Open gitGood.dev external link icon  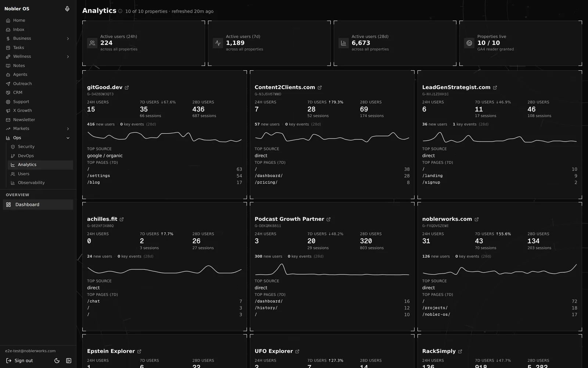point(127,88)
